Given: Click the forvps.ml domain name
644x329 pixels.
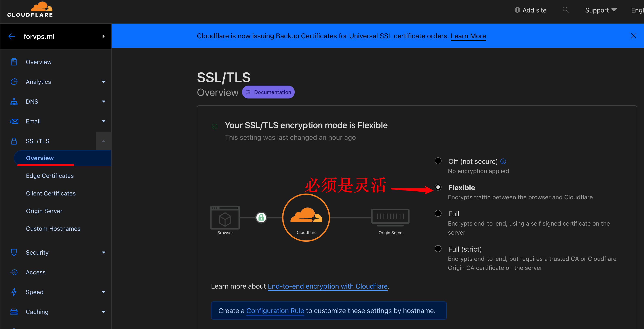Looking at the screenshot, I should pyautogui.click(x=39, y=37).
